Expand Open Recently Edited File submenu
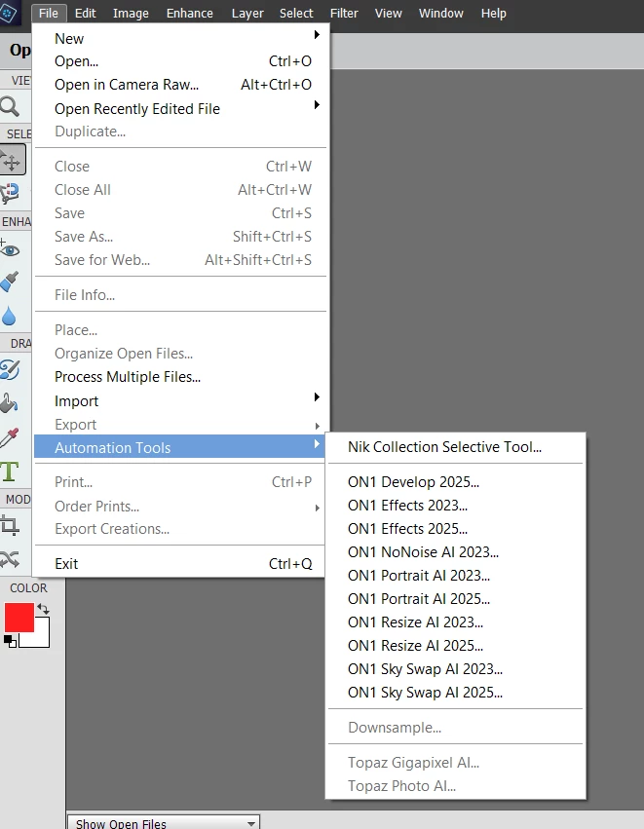Image resolution: width=644 pixels, height=829 pixels. 181,108
